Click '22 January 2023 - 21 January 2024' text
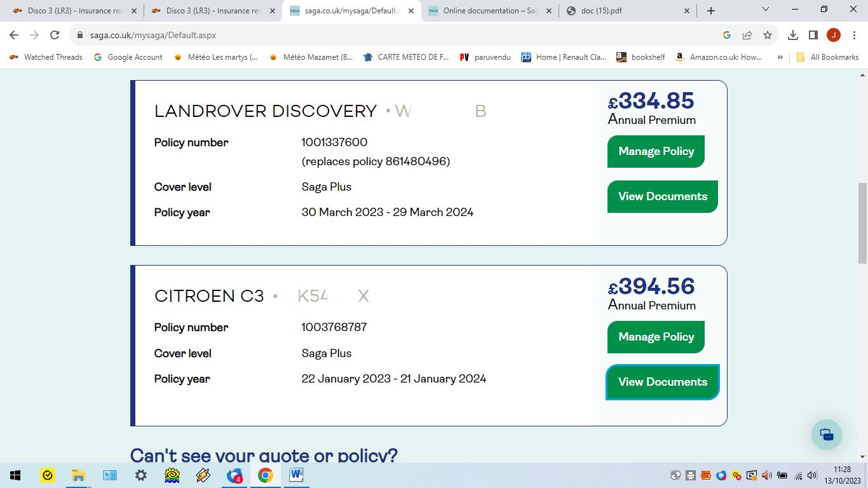This screenshot has width=868, height=488. tap(394, 379)
